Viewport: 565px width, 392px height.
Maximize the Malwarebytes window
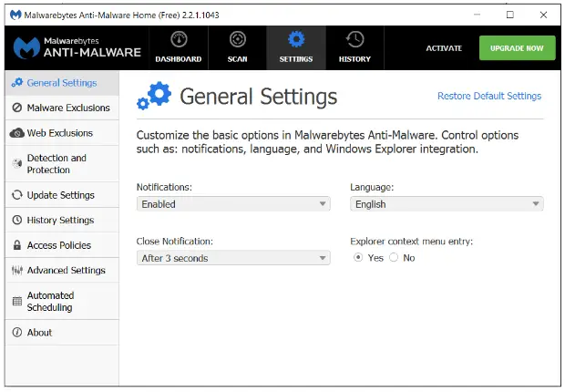[510, 15]
